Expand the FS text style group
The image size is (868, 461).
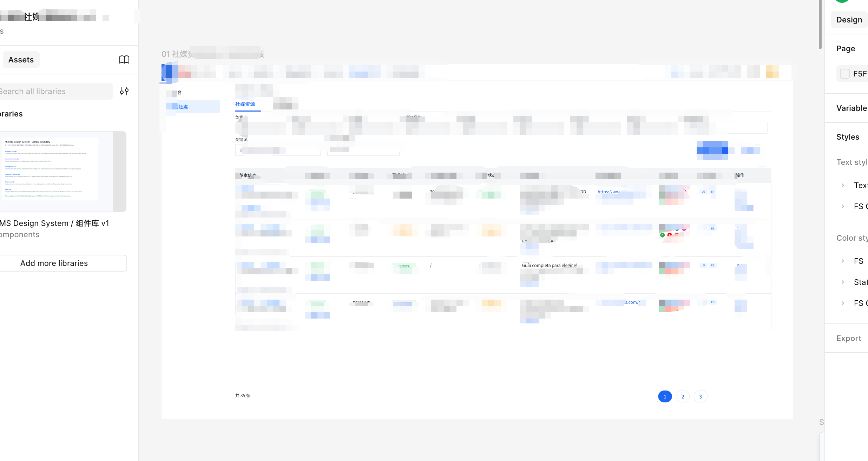[x=843, y=206]
